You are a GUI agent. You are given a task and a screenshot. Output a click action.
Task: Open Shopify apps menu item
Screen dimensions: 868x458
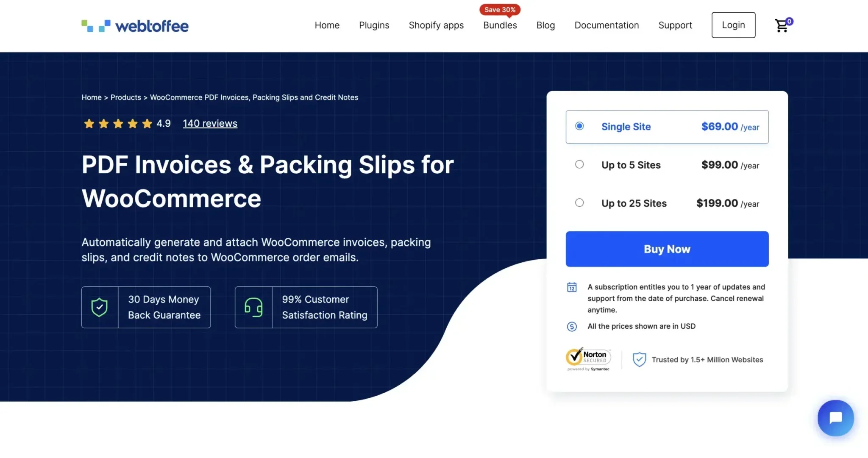point(436,25)
